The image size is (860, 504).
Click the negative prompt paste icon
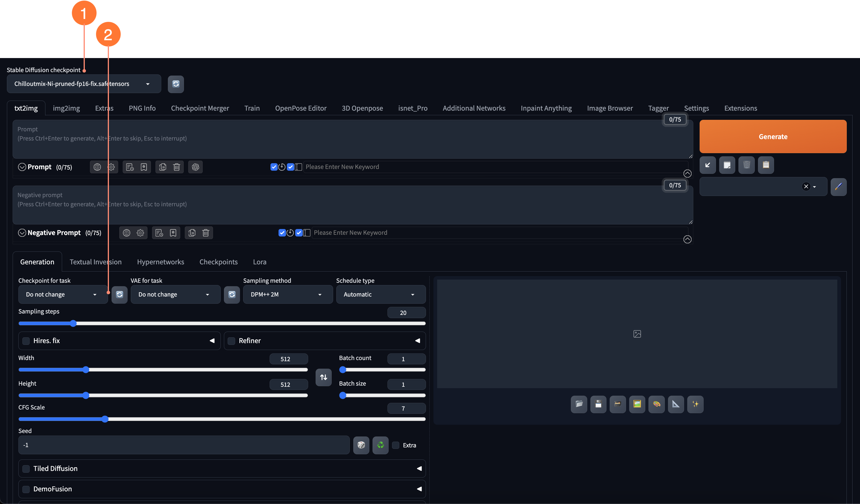coord(191,233)
